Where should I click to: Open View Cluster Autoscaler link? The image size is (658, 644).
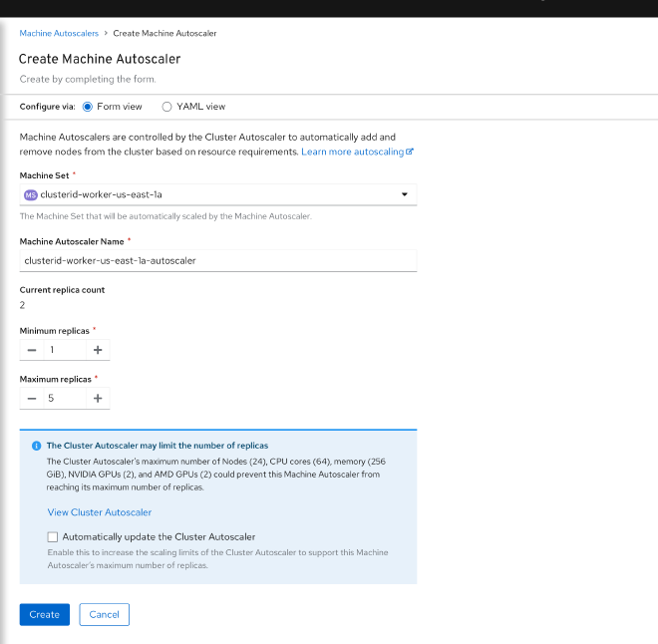[100, 512]
